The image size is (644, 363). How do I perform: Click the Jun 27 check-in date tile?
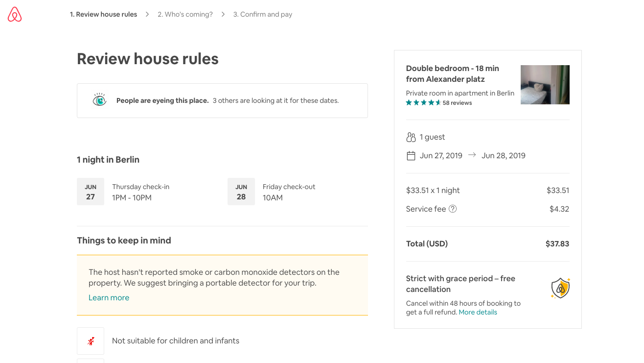91,192
